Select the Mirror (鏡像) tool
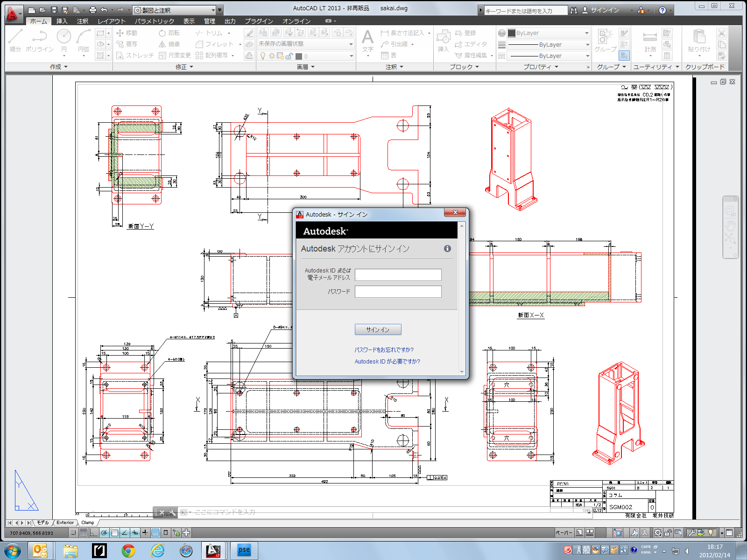 (x=169, y=44)
